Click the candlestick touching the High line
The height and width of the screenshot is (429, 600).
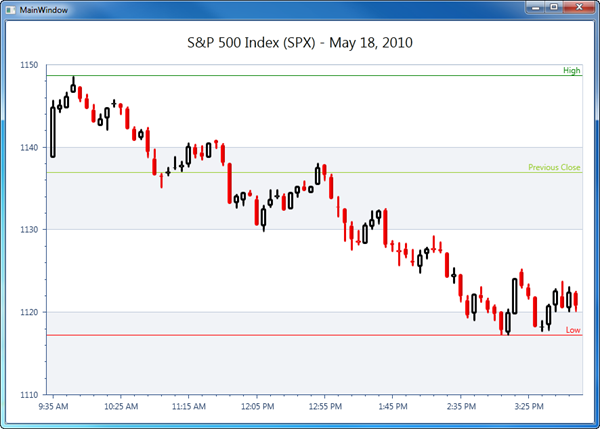(73, 85)
